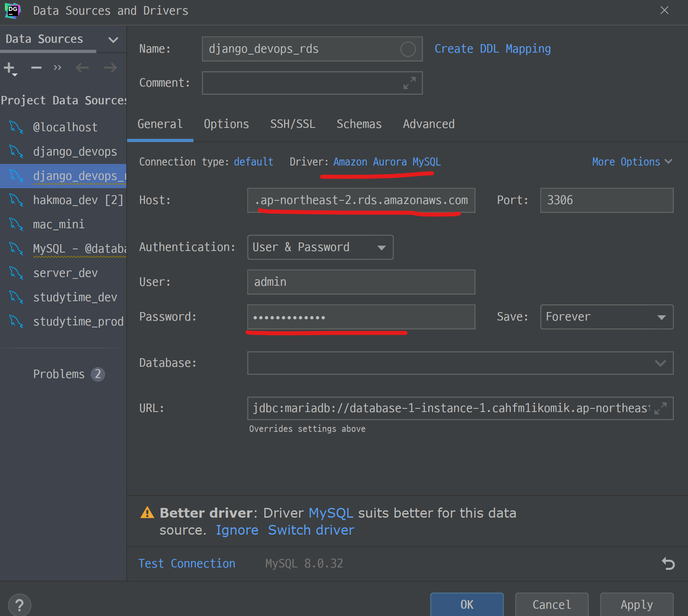This screenshot has width=688, height=616.
Task: Open the Save Forever dropdown
Action: tap(607, 317)
